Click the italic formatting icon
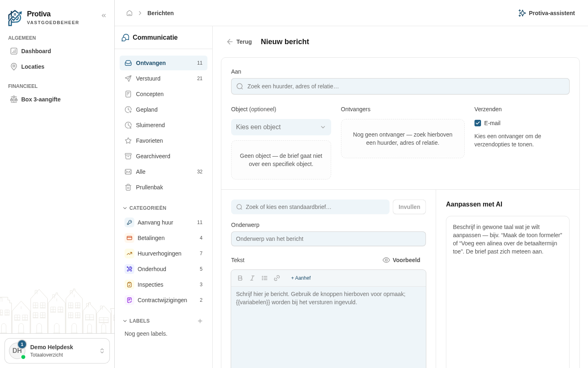The image size is (588, 368). click(x=252, y=278)
